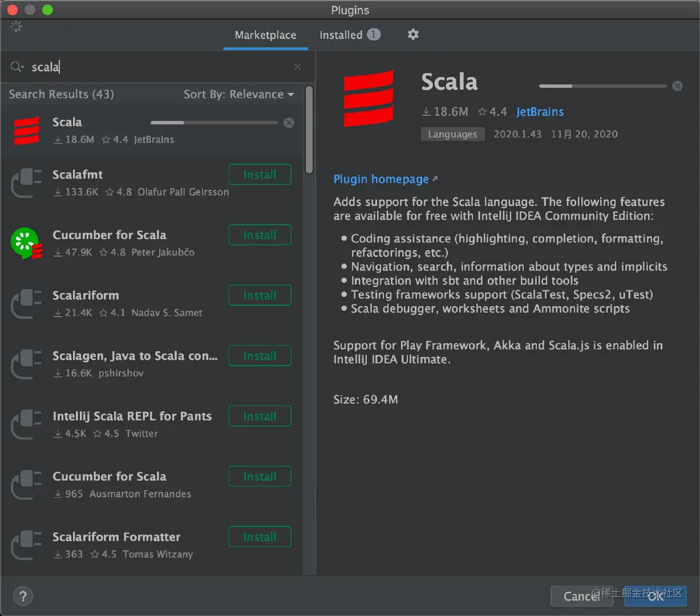Install Intellij Scala REPL for Pants
Image resolution: width=700 pixels, height=616 pixels.
[260, 416]
